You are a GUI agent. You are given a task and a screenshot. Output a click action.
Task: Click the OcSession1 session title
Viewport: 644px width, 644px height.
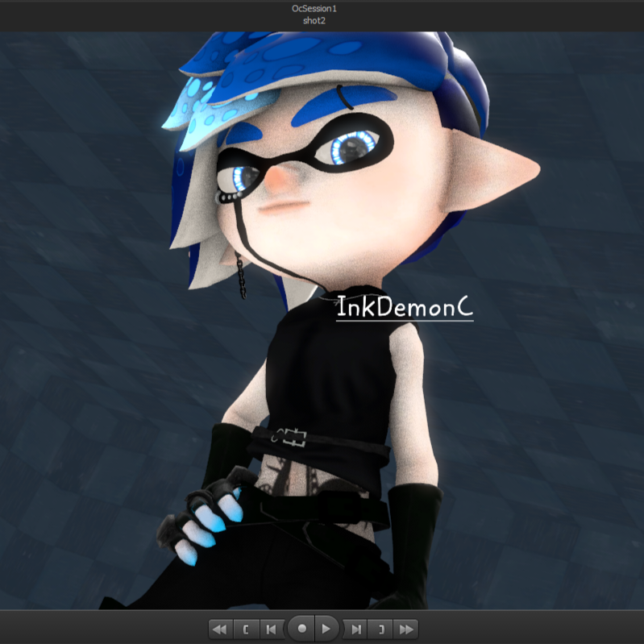314,8
